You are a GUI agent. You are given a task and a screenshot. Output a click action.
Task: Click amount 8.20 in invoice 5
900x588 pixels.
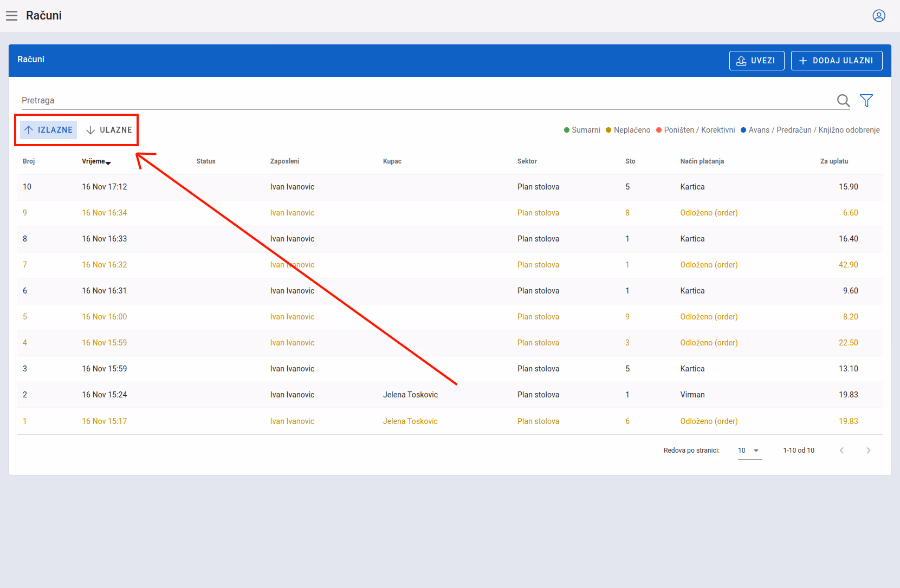851,317
